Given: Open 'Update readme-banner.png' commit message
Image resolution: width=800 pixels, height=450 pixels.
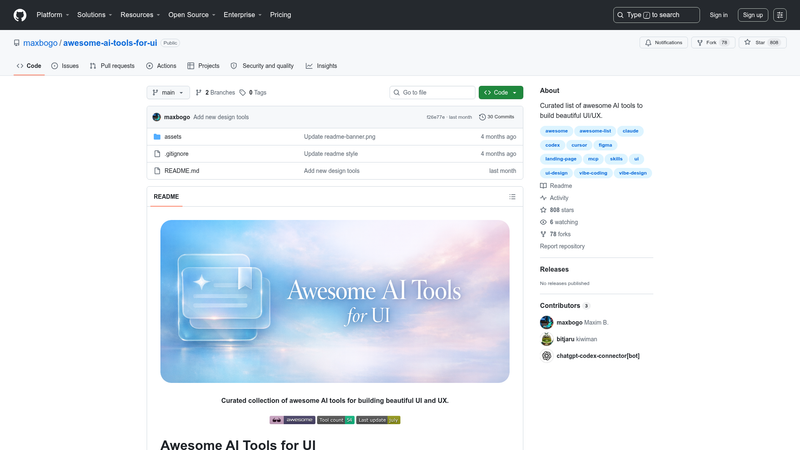Looking at the screenshot, I should [x=339, y=137].
